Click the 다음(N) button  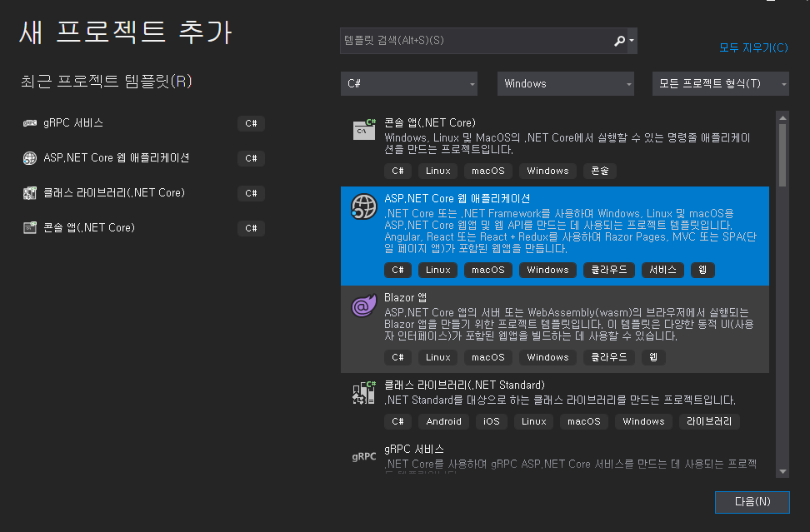(752, 502)
